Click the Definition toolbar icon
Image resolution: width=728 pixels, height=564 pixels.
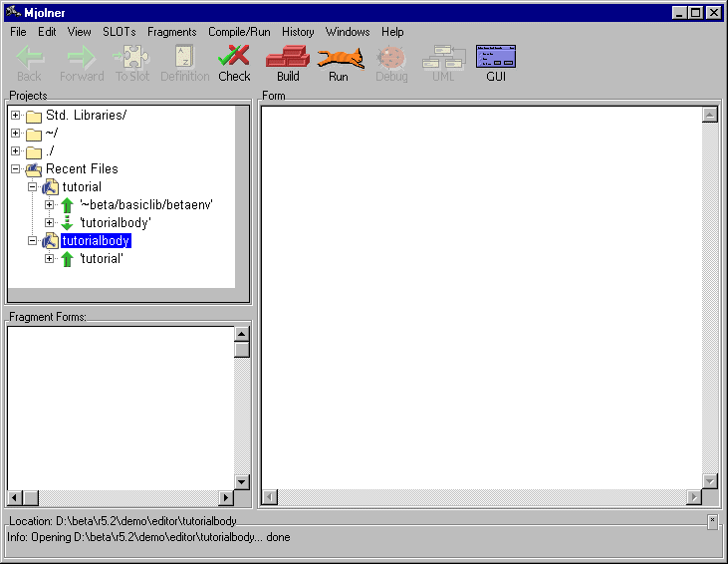coord(184,58)
